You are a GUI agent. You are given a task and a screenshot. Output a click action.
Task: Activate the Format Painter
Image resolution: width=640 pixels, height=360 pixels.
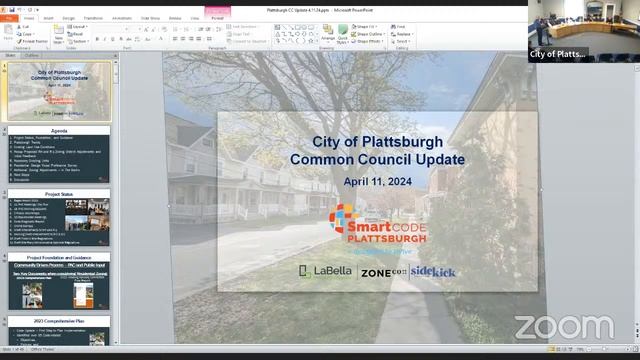pos(32,41)
